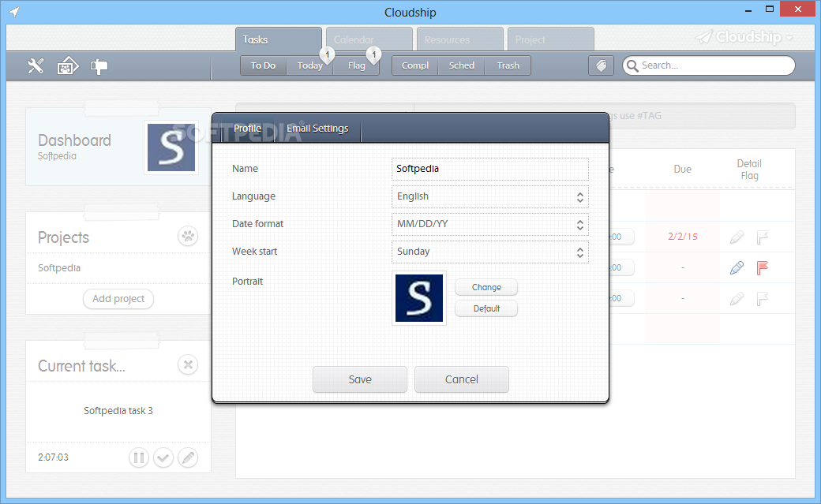The image size is (821, 504).
Task: Click the blue pencil detail icon
Action: pos(737,267)
